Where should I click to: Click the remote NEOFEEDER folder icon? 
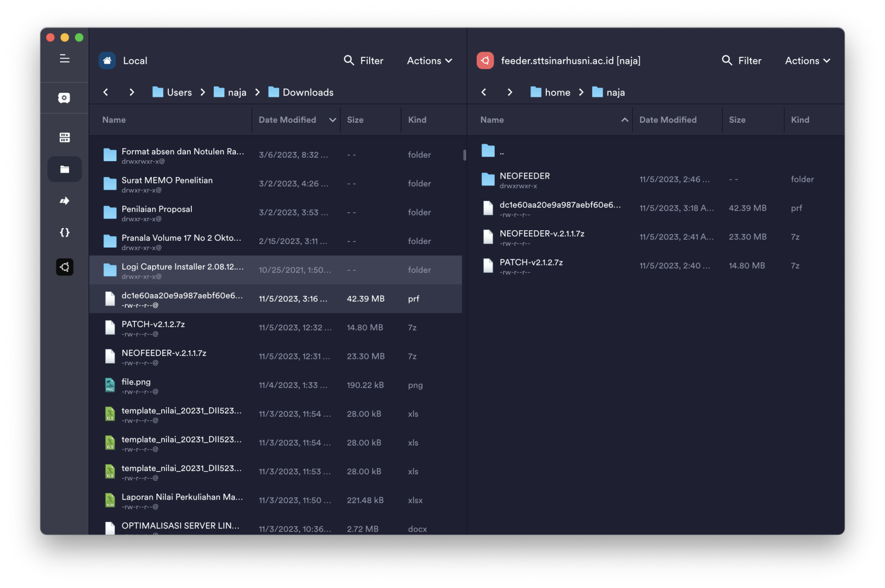pos(488,180)
